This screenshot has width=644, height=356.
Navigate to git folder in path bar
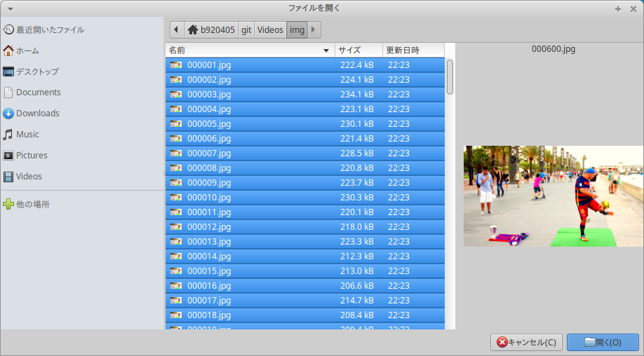point(246,29)
